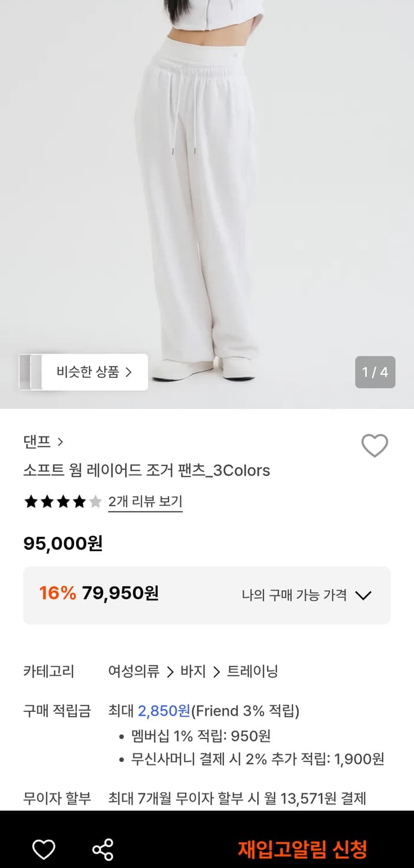The image size is (414, 868).
Task: Open 2개 리뷰 보기 review list
Action: click(x=145, y=502)
